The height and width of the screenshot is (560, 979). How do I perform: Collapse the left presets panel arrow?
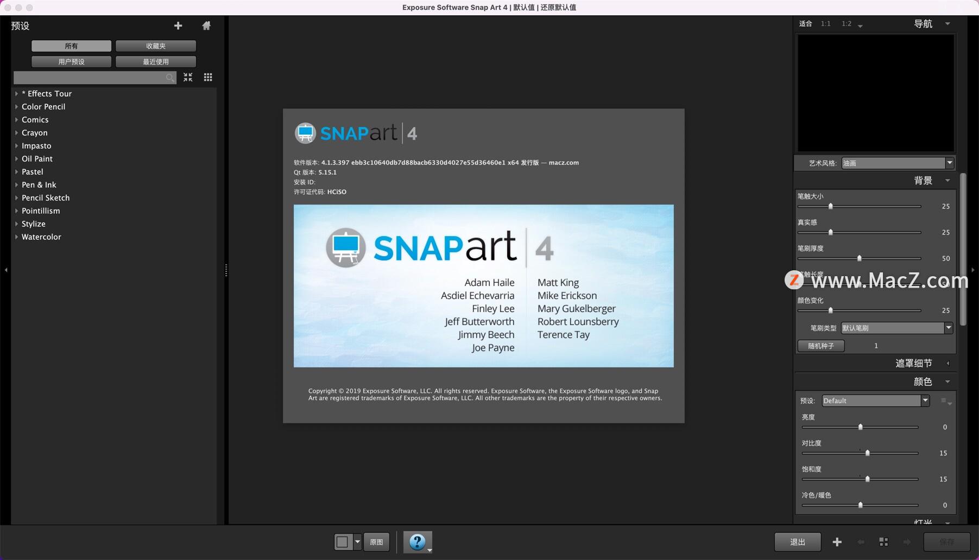[6, 270]
